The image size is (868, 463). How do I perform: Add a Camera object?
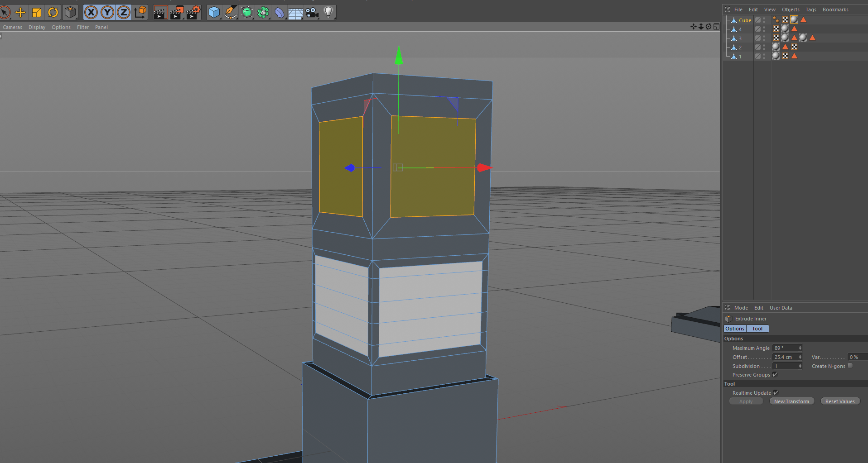click(312, 12)
